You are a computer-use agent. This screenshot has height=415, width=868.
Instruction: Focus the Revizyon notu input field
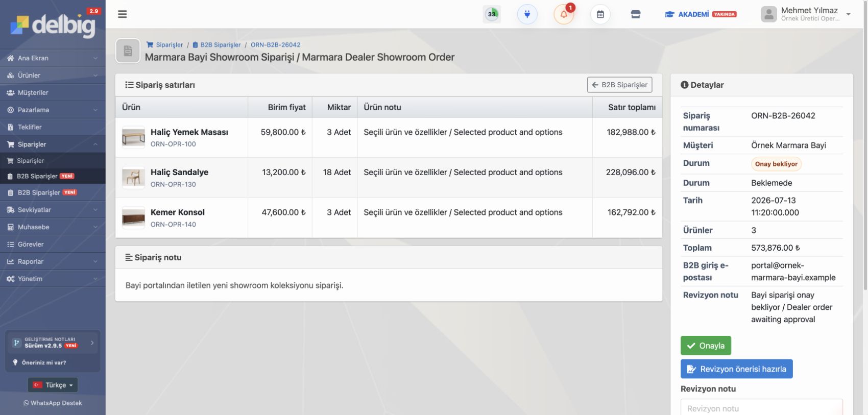pyautogui.click(x=761, y=407)
